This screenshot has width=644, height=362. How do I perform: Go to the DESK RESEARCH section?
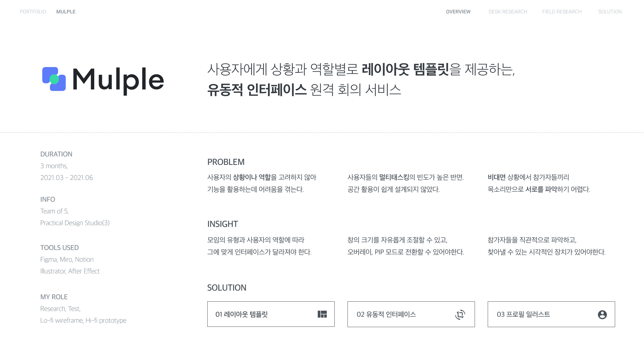[508, 12]
